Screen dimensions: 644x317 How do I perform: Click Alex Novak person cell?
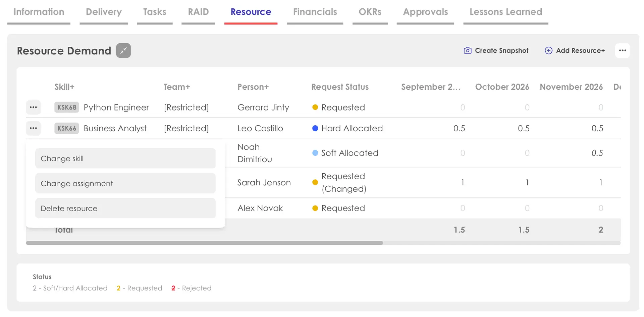pos(260,208)
